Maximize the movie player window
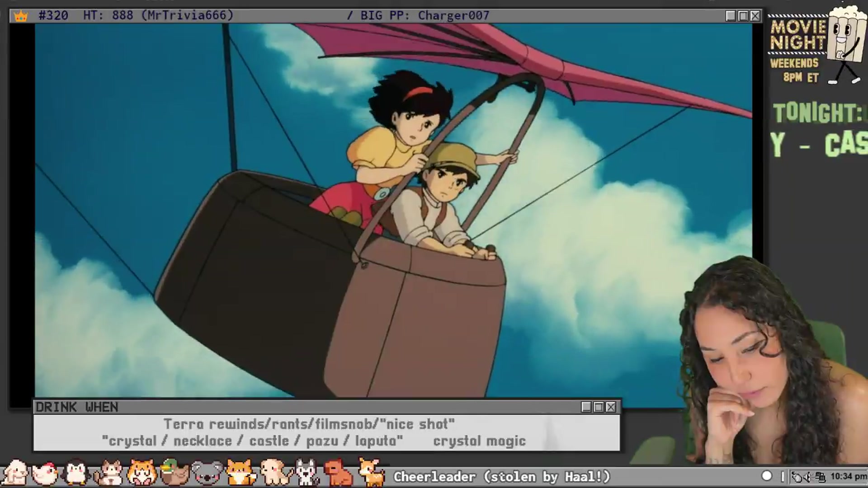The image size is (868, 488). pos(743,16)
